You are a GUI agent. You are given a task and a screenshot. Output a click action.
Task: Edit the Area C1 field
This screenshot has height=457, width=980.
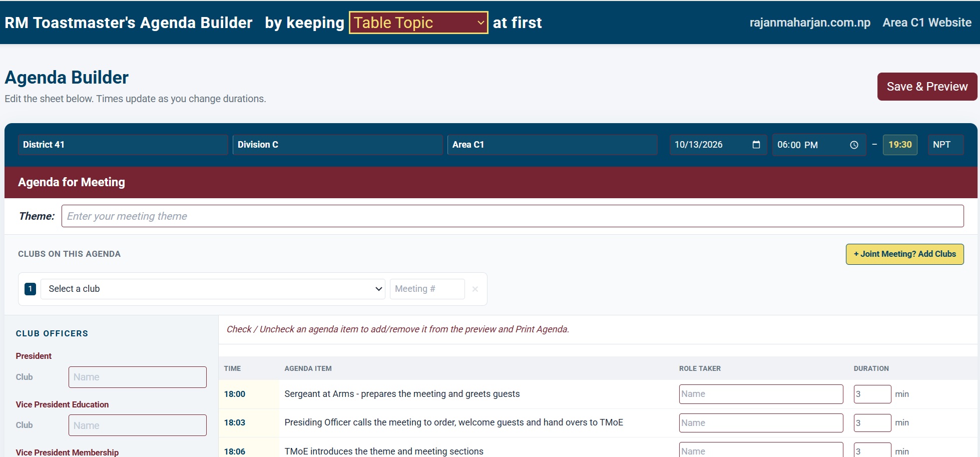(x=552, y=145)
